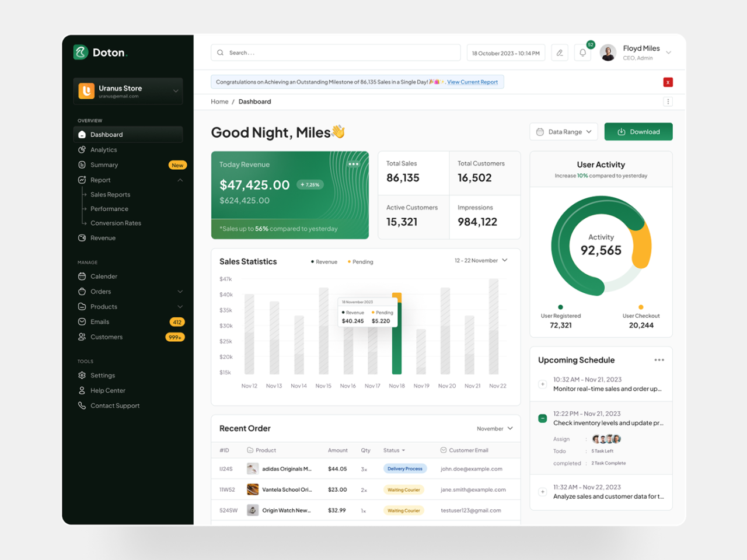Image resolution: width=747 pixels, height=560 pixels.
Task: Expand the 11:32 AM schedule item
Action: click(x=542, y=492)
